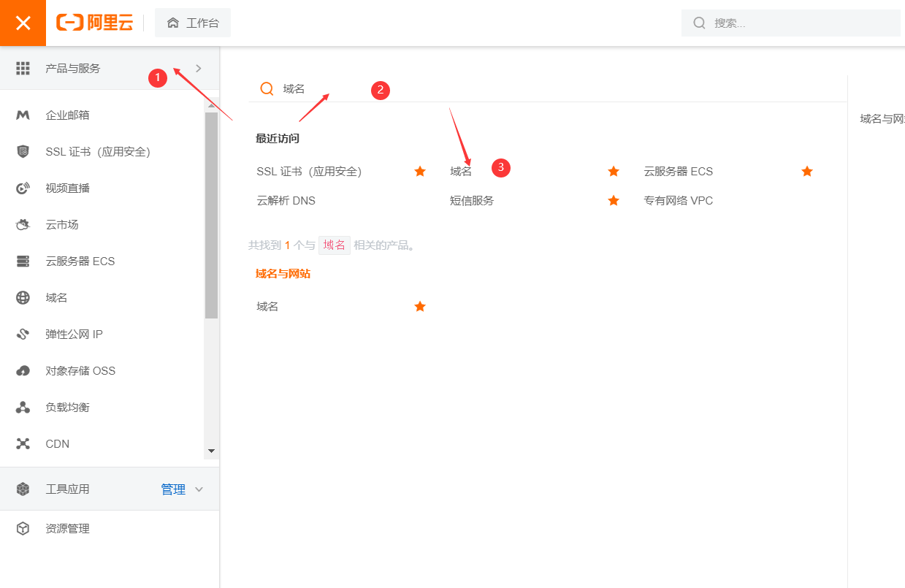Click the 最近访问 heading
This screenshot has height=588, width=905.
pos(278,139)
